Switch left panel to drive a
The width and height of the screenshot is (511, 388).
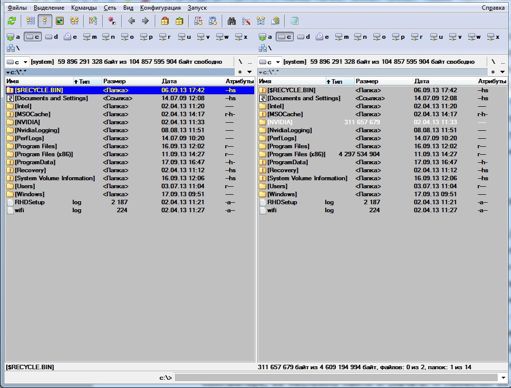[14, 37]
